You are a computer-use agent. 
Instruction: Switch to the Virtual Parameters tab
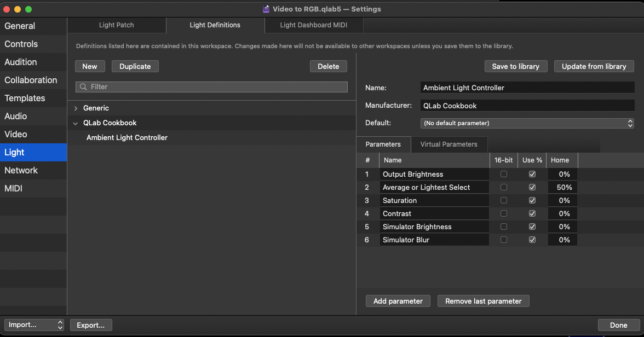click(449, 144)
